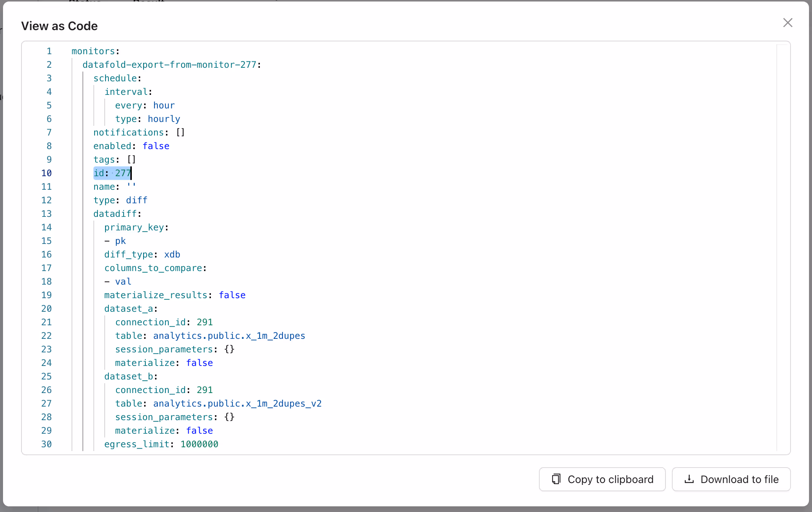
Task: Click the highlighted 'id: 277' line
Action: click(112, 173)
